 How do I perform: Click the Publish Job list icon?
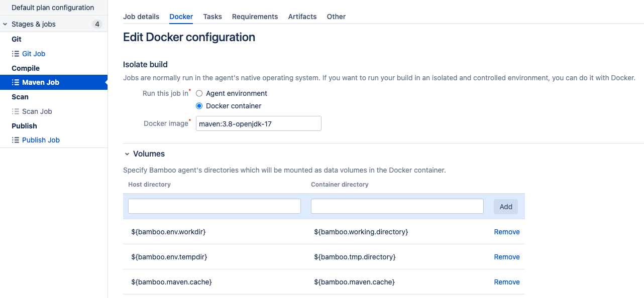[x=16, y=140]
